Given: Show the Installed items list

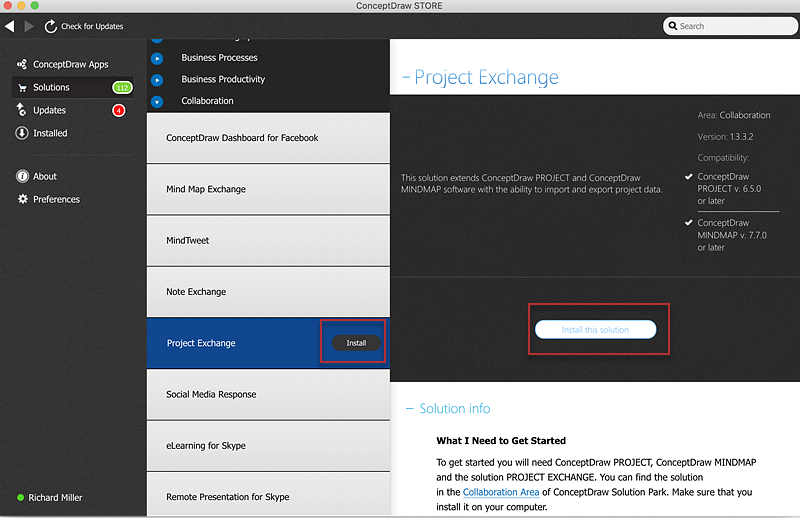Looking at the screenshot, I should click(50, 133).
